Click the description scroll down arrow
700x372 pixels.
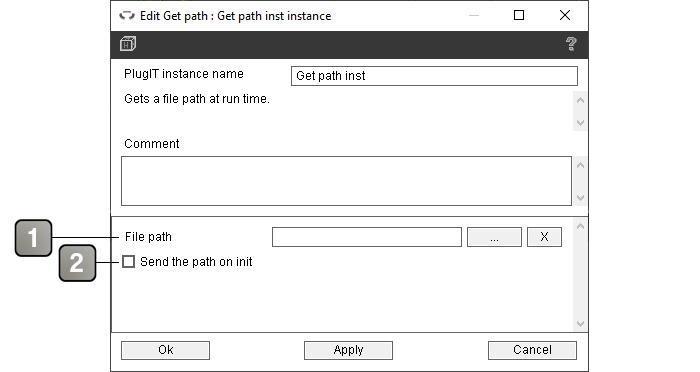580,122
